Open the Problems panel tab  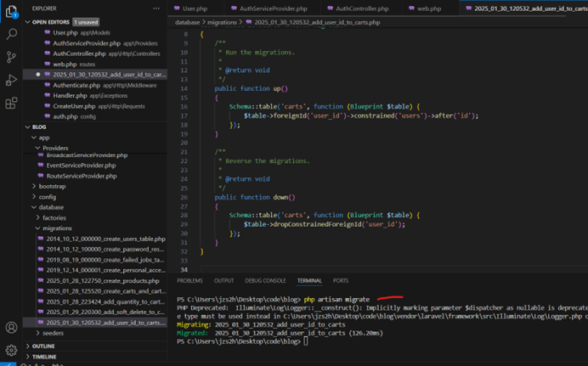(189, 280)
